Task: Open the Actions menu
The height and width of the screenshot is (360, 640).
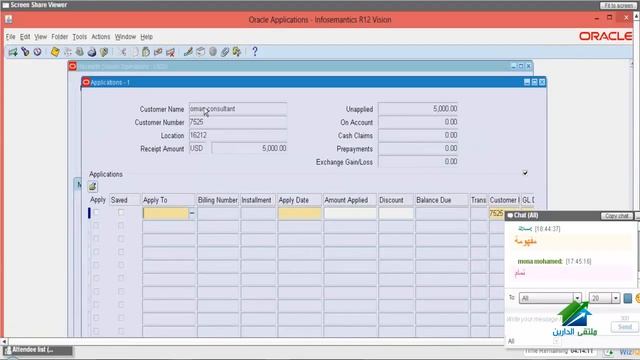Action: pyautogui.click(x=101, y=37)
